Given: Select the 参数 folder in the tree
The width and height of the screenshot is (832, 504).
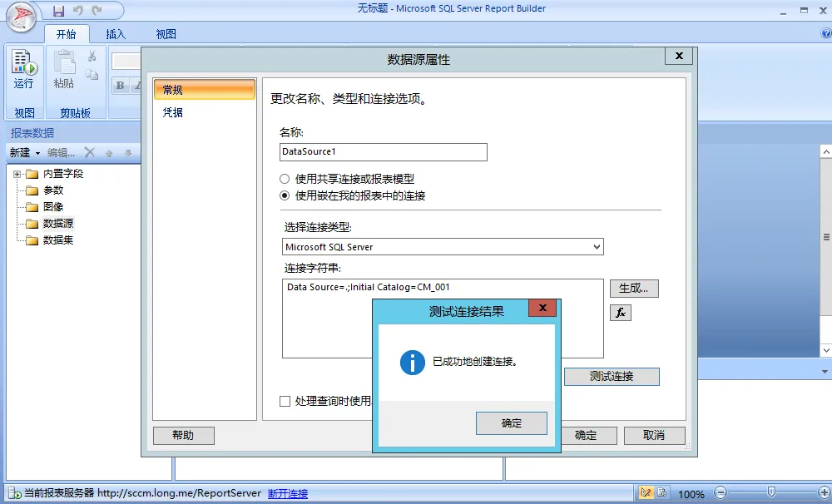Looking at the screenshot, I should pos(53,190).
